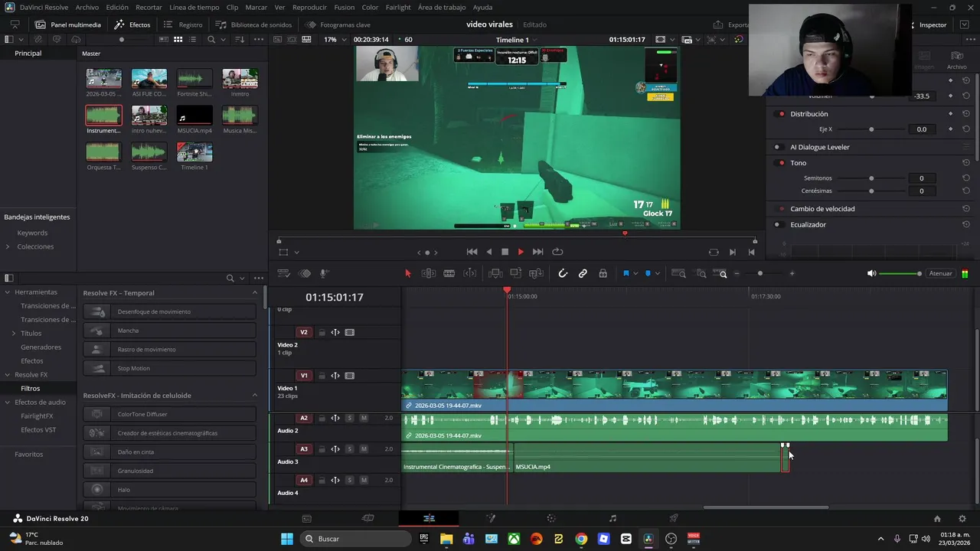Switch to the Fusion page icon
Image resolution: width=980 pixels, height=551 pixels.
[x=491, y=518]
